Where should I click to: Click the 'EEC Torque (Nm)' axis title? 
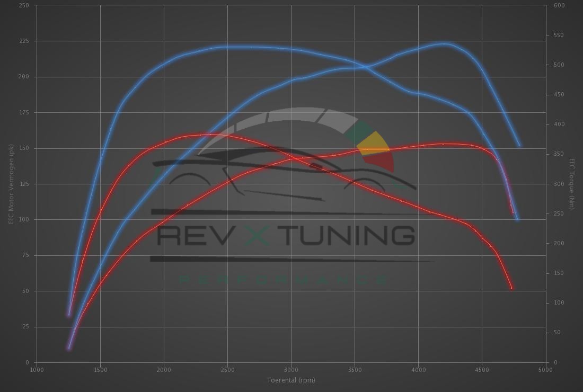coord(572,184)
